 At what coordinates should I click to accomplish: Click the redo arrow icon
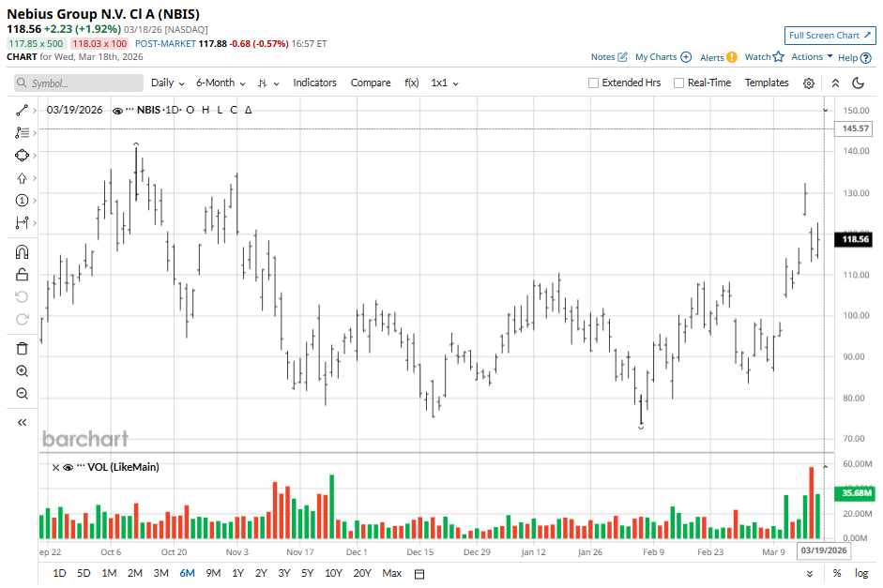pyautogui.click(x=22, y=319)
